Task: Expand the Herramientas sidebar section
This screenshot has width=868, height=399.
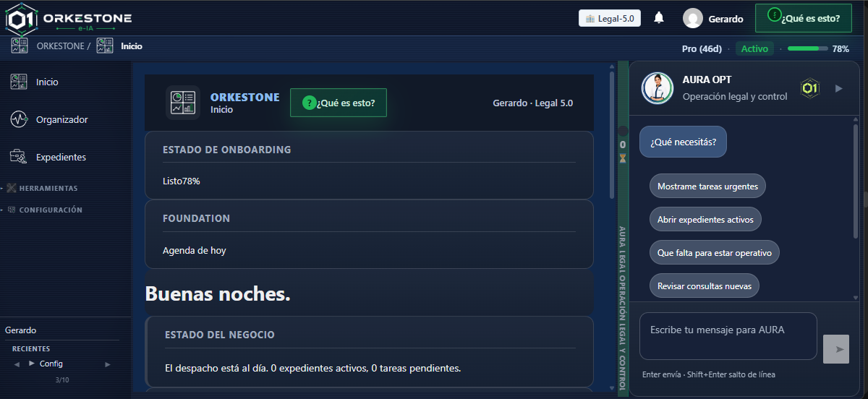Action: click(42, 188)
